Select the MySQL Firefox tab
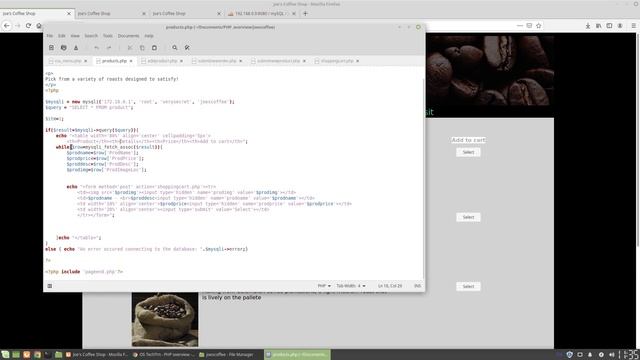The width and height of the screenshot is (640, 360). click(x=261, y=13)
